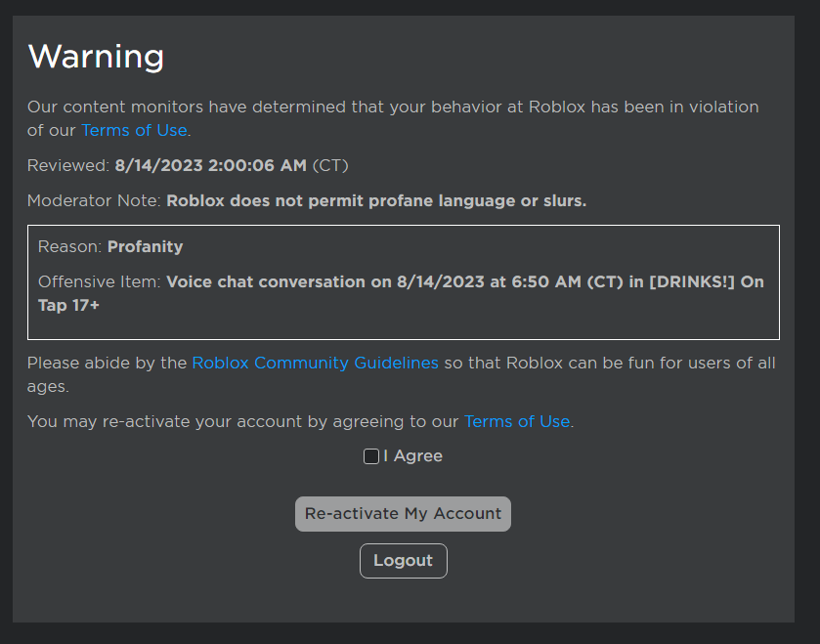Open Terms of Use link near re-activate text

coord(517,421)
